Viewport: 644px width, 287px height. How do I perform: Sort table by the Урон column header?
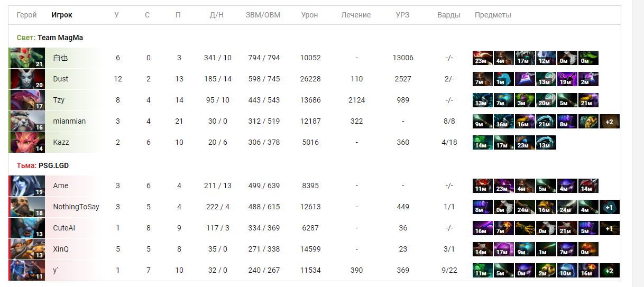click(x=309, y=15)
